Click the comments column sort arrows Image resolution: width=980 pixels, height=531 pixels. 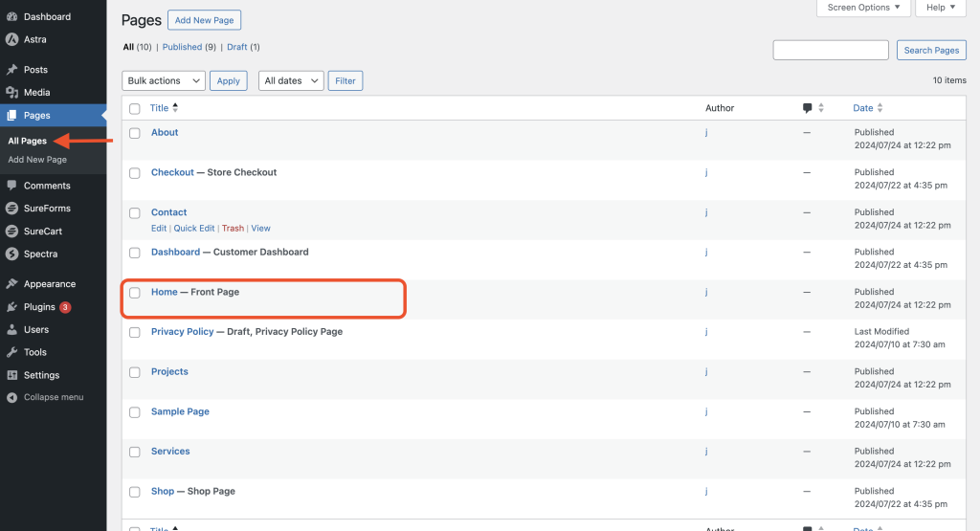click(x=820, y=108)
